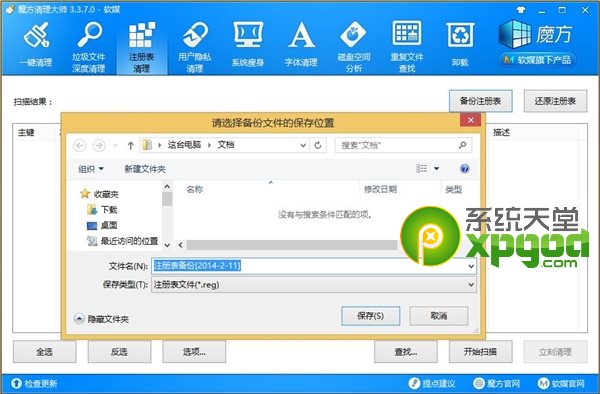Expand the filename dropdown arrow
This screenshot has width=600, height=394.
(471, 266)
